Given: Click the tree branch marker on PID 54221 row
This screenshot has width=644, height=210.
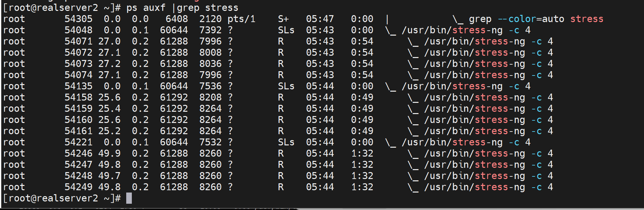Looking at the screenshot, I should (x=391, y=143).
